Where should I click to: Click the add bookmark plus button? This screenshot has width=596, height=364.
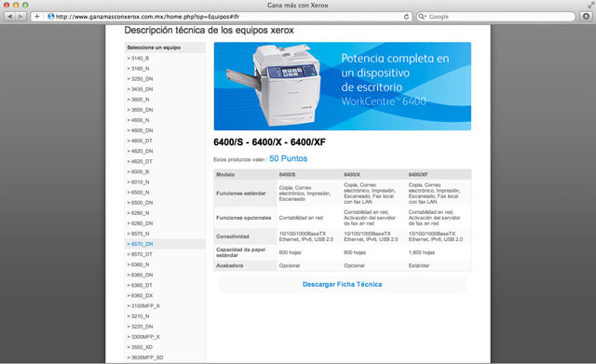click(x=36, y=17)
